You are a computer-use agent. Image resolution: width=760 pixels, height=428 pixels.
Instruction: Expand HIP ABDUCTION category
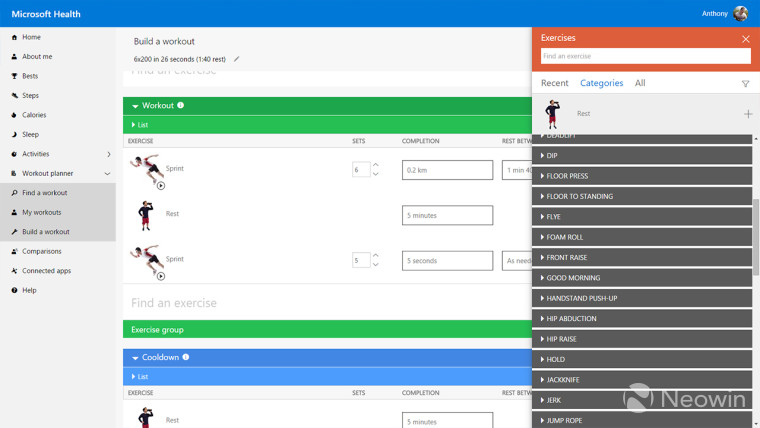[642, 318]
